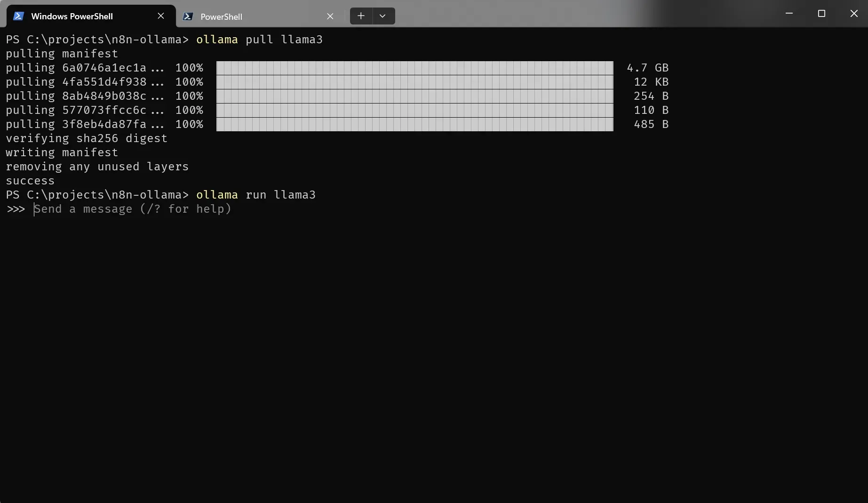
Task: Click the 'success' output line
Action: coord(30,180)
